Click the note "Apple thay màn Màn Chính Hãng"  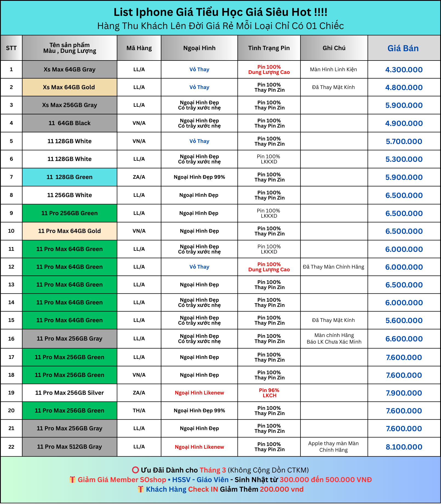point(334,447)
